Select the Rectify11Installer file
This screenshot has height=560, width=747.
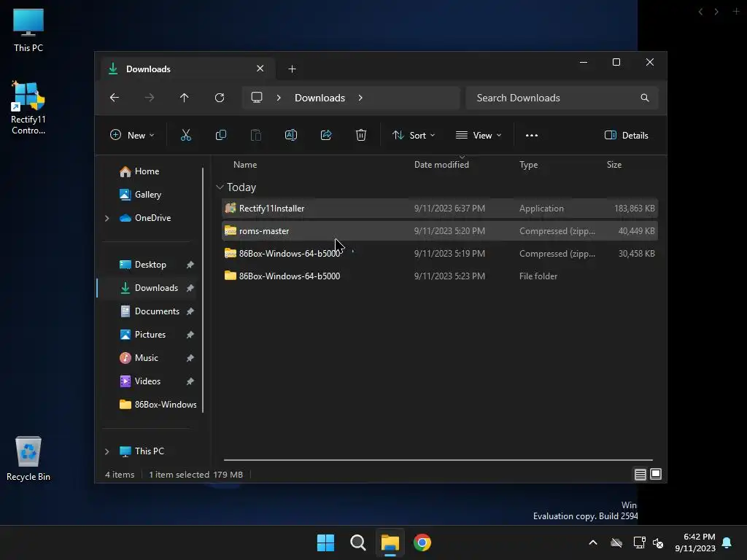click(x=440, y=209)
